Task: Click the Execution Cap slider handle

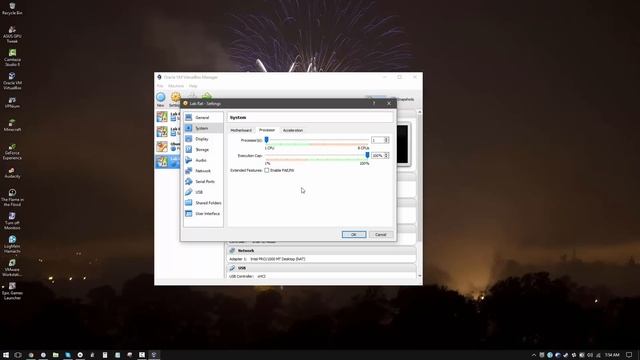Action: [x=367, y=156]
